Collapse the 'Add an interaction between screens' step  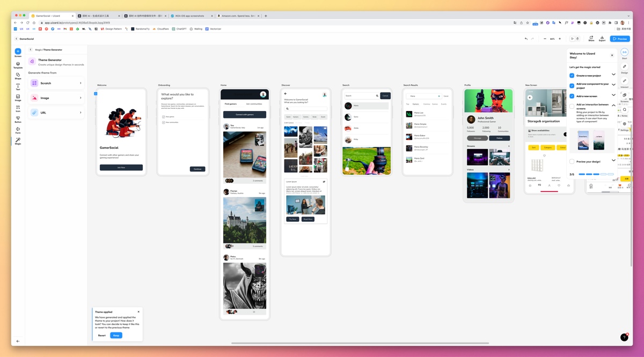tap(613, 106)
